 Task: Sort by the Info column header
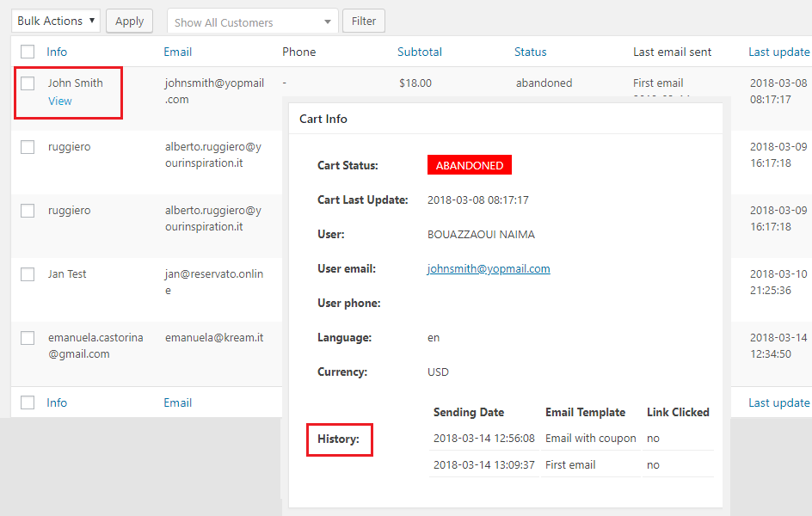tap(57, 52)
